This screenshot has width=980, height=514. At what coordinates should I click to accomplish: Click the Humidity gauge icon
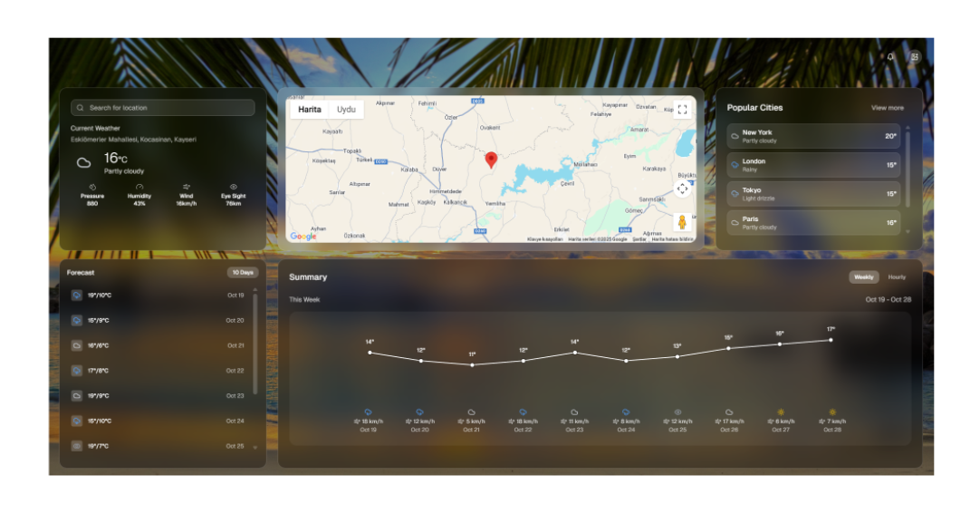click(139, 187)
